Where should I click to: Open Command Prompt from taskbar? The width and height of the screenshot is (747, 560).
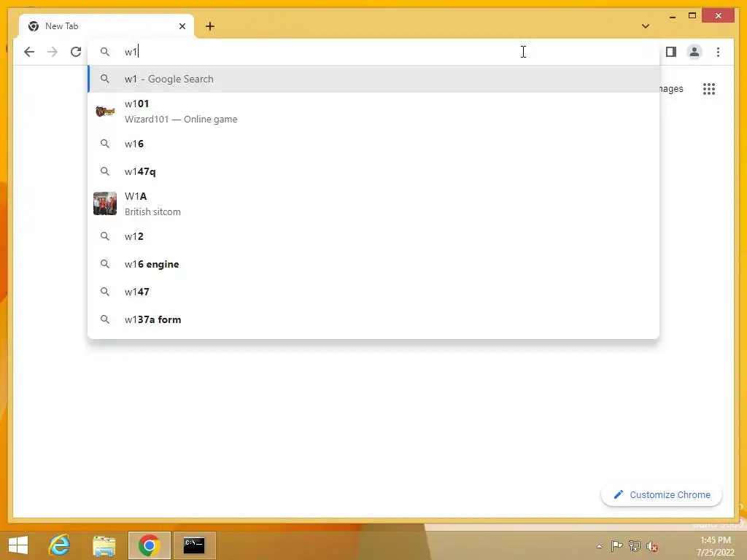point(194,545)
